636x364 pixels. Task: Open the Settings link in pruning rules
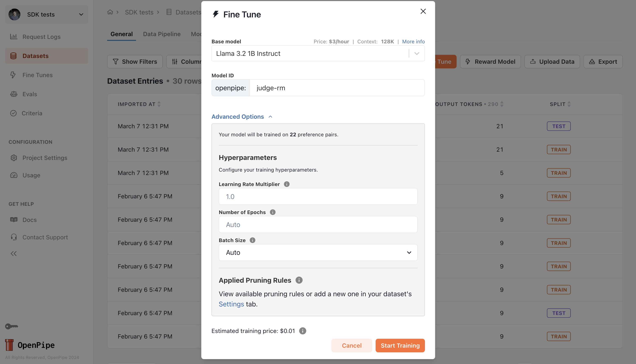231,304
